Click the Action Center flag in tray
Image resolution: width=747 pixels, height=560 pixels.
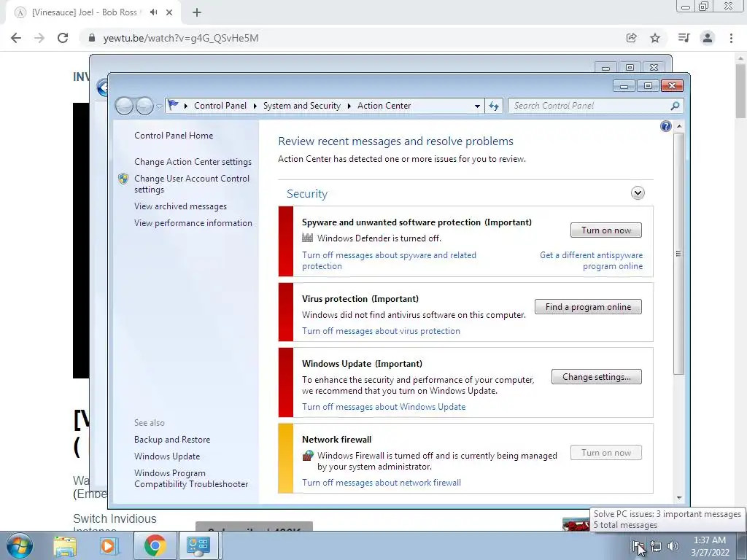pyautogui.click(x=638, y=546)
